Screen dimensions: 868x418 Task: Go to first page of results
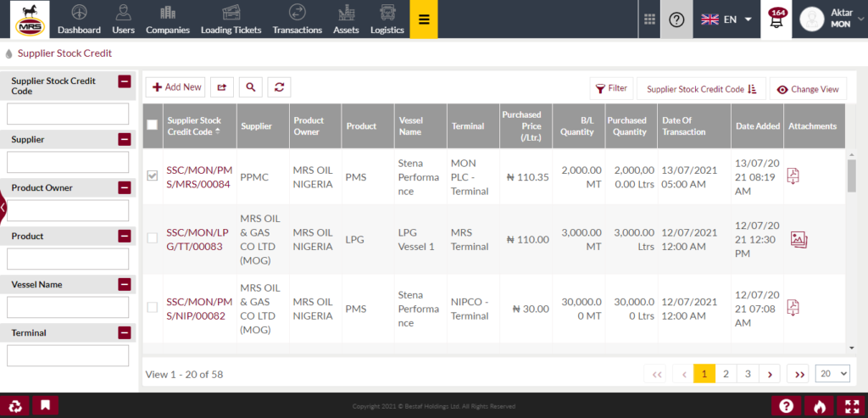click(x=657, y=374)
